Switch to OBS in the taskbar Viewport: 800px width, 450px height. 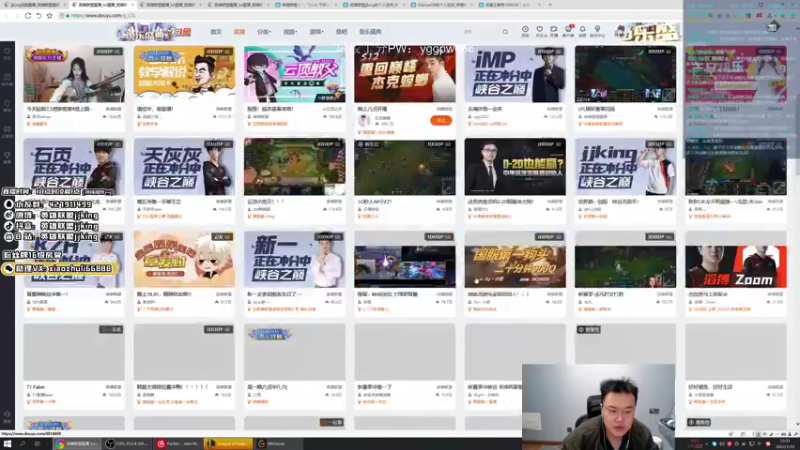pyautogui.click(x=128, y=444)
